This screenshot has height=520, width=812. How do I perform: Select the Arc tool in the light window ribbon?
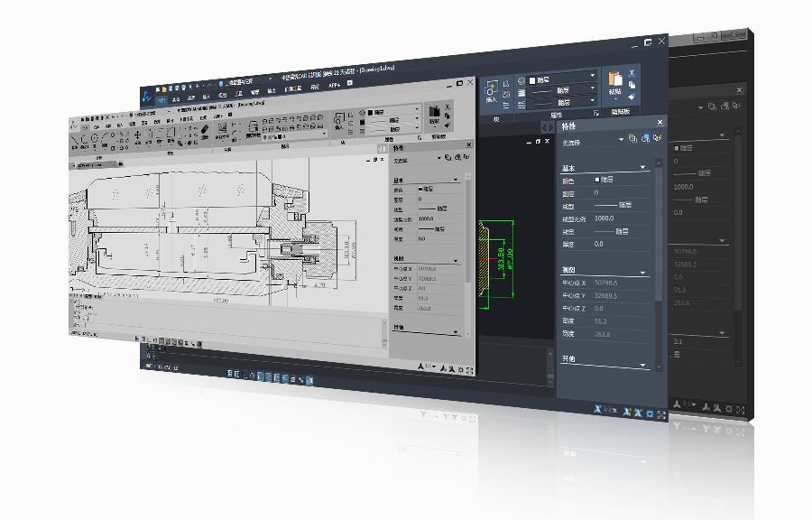click(x=106, y=137)
